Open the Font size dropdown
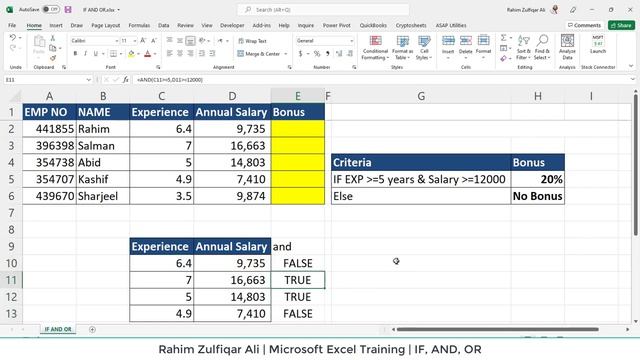 tap(135, 41)
